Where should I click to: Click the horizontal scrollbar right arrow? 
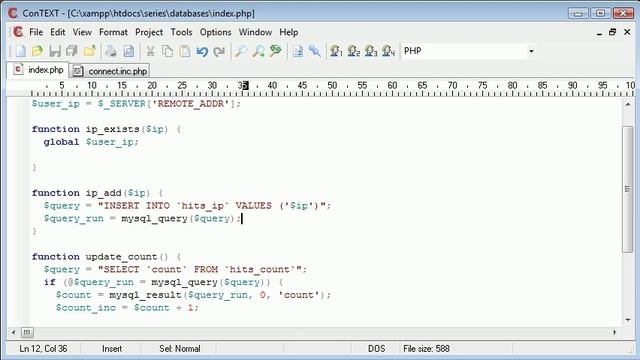[x=614, y=332]
